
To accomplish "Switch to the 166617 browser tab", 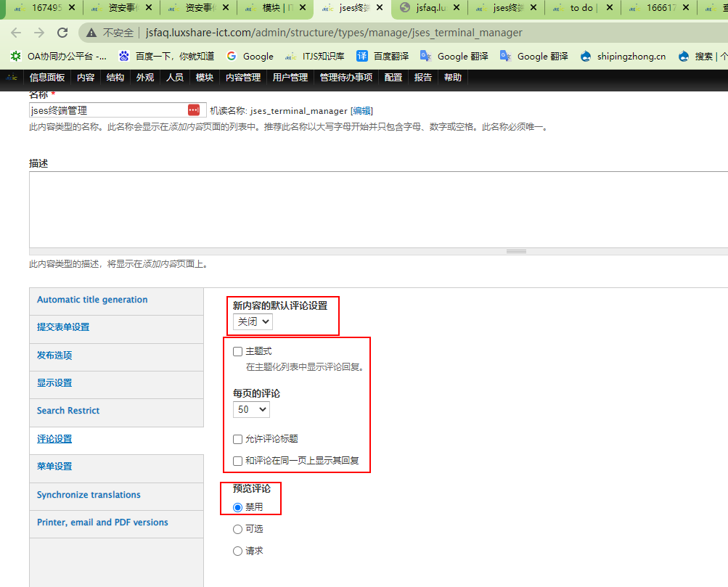I will (x=659, y=7).
